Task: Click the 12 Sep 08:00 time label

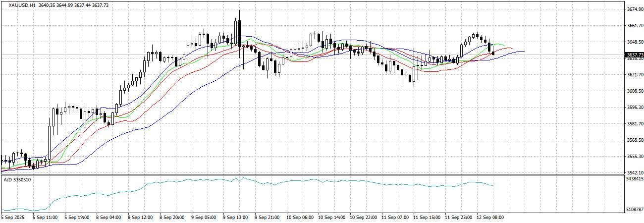Action: (490, 218)
